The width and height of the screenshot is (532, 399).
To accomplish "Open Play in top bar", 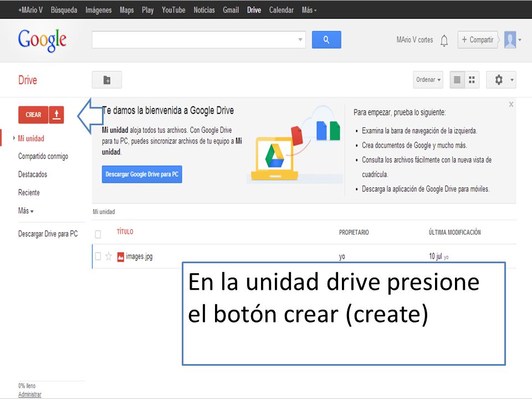I will click(147, 10).
